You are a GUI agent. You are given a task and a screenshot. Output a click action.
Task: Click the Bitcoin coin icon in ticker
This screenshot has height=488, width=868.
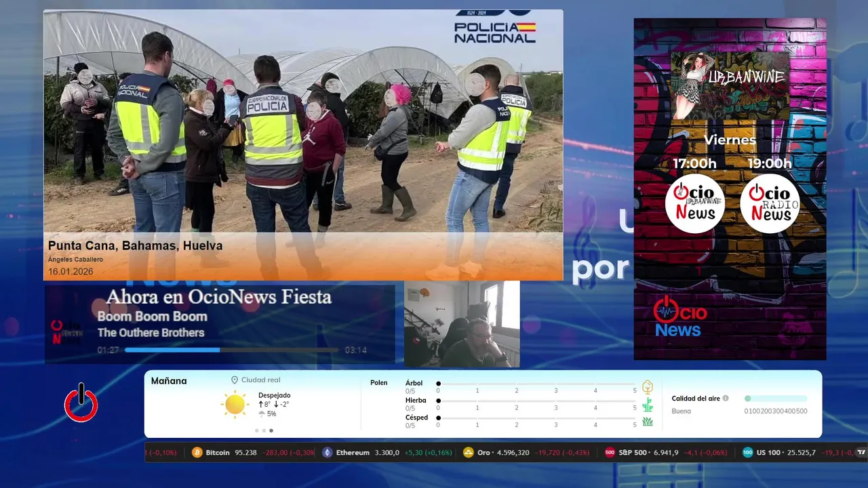pos(197,452)
